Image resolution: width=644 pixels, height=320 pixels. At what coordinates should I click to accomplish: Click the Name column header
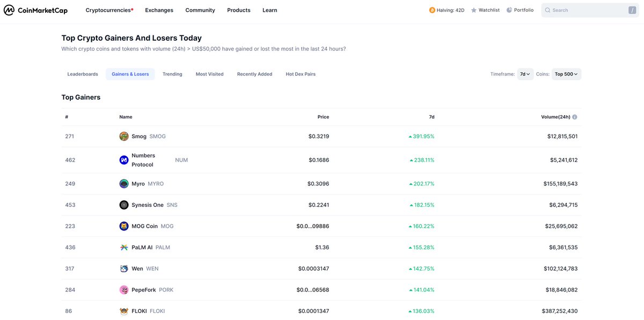pos(126,117)
